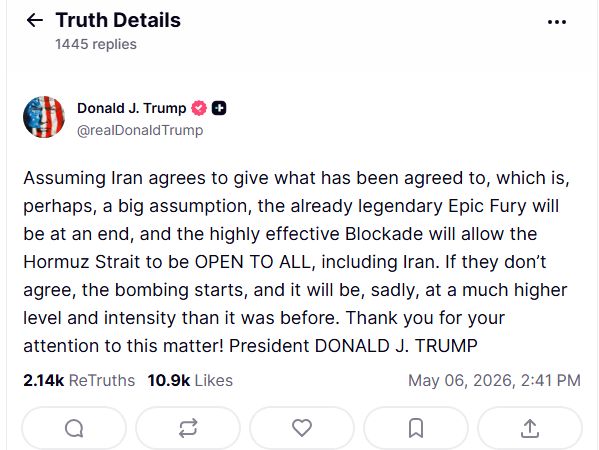Share the post via upload icon
599x450 pixels.
click(530, 428)
